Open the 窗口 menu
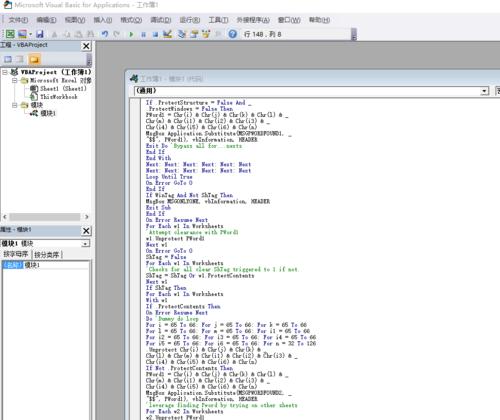Image resolution: width=500 pixels, height=420 pixels. pyautogui.click(x=289, y=20)
